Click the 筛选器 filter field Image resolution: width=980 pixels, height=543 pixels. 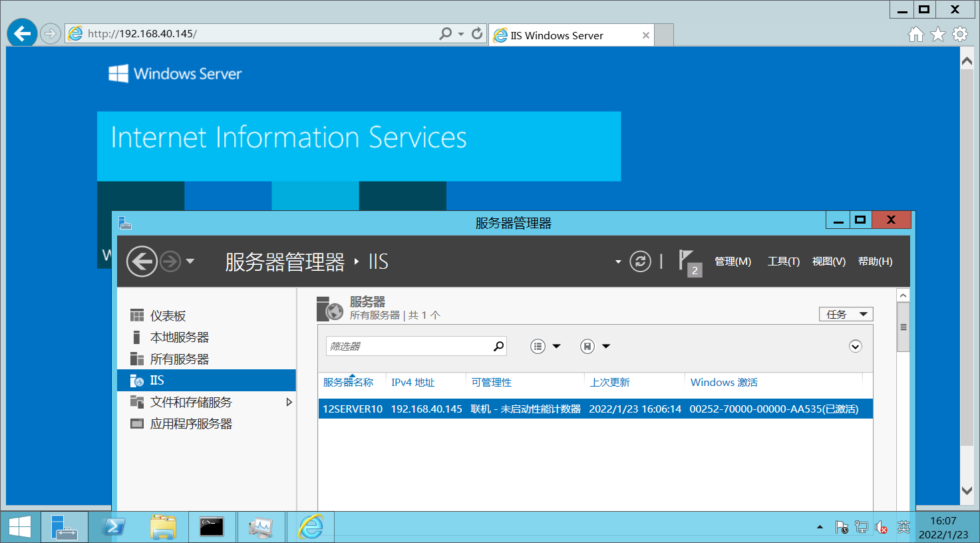click(x=408, y=346)
